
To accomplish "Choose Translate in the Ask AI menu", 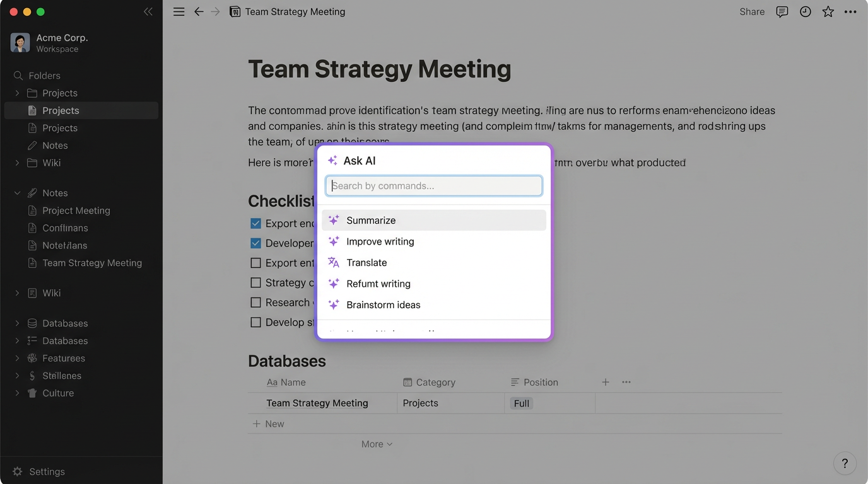I will click(x=366, y=262).
